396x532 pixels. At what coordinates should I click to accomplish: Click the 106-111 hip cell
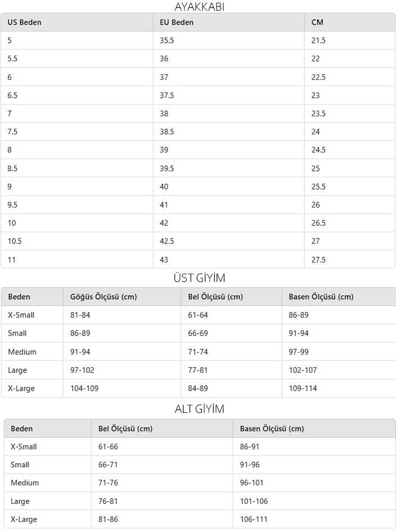pos(314,519)
